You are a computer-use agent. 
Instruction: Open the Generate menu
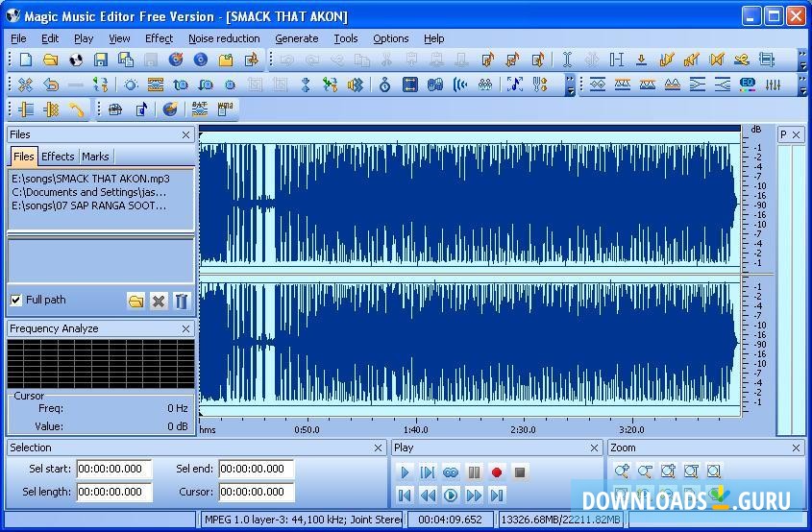(296, 38)
